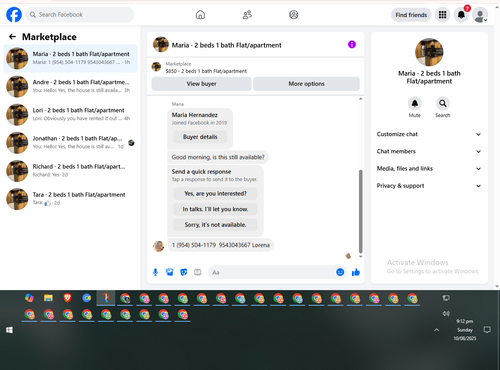Image resolution: width=500 pixels, height=370 pixels.
Task: Send quick response 'Sorry, it's not available.'
Action: click(x=215, y=225)
